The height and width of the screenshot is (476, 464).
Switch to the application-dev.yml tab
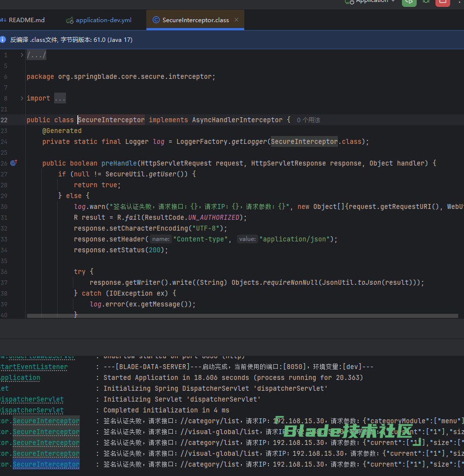99,20
